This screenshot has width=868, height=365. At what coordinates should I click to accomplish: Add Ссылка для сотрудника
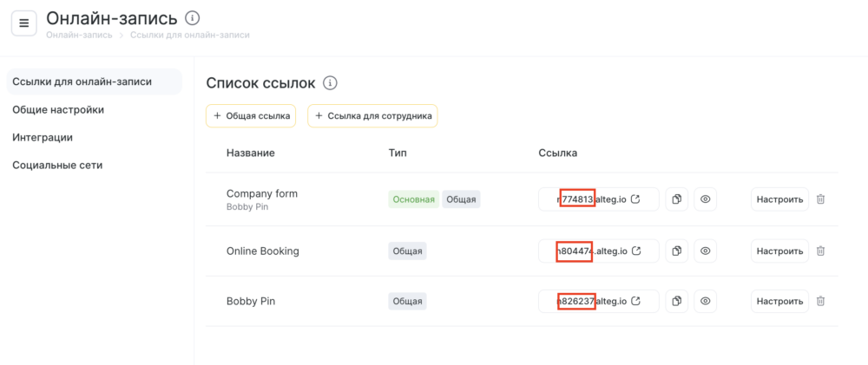click(x=372, y=116)
